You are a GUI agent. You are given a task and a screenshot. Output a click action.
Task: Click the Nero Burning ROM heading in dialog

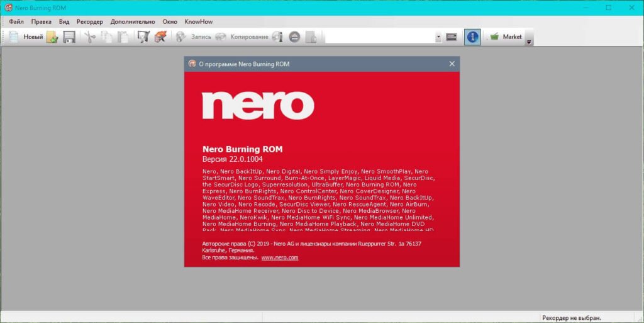(242, 149)
